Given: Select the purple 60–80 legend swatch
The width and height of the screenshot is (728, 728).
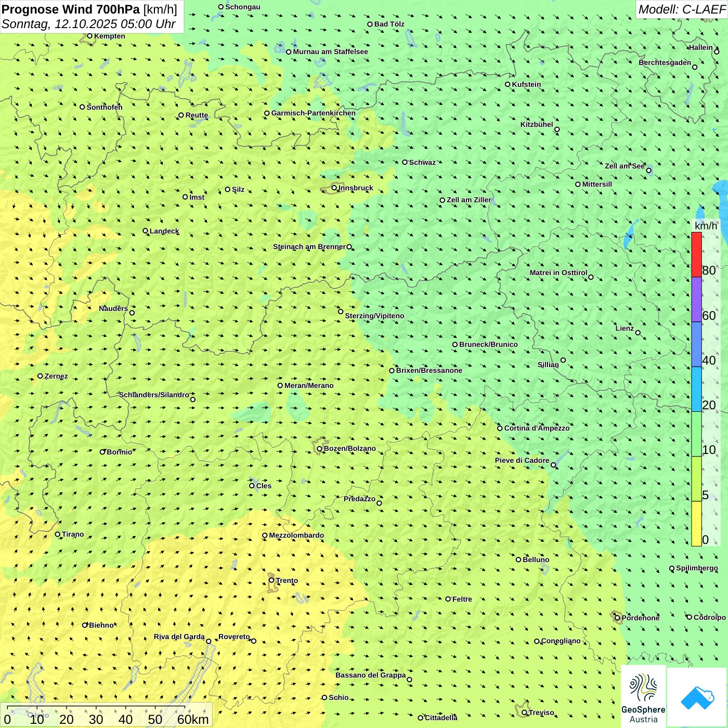Looking at the screenshot, I should (696, 300).
